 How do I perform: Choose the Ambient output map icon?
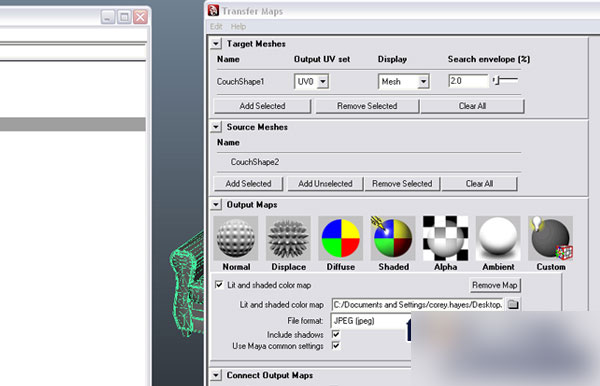498,238
